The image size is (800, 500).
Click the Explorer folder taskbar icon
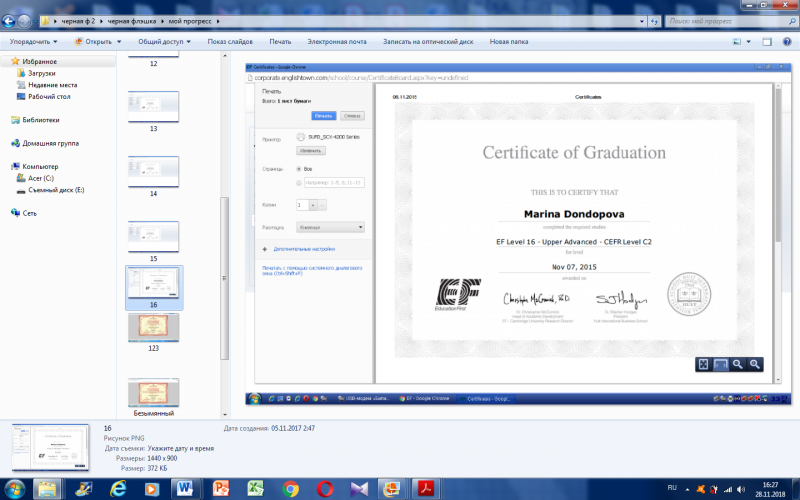pyautogui.click(x=47, y=489)
